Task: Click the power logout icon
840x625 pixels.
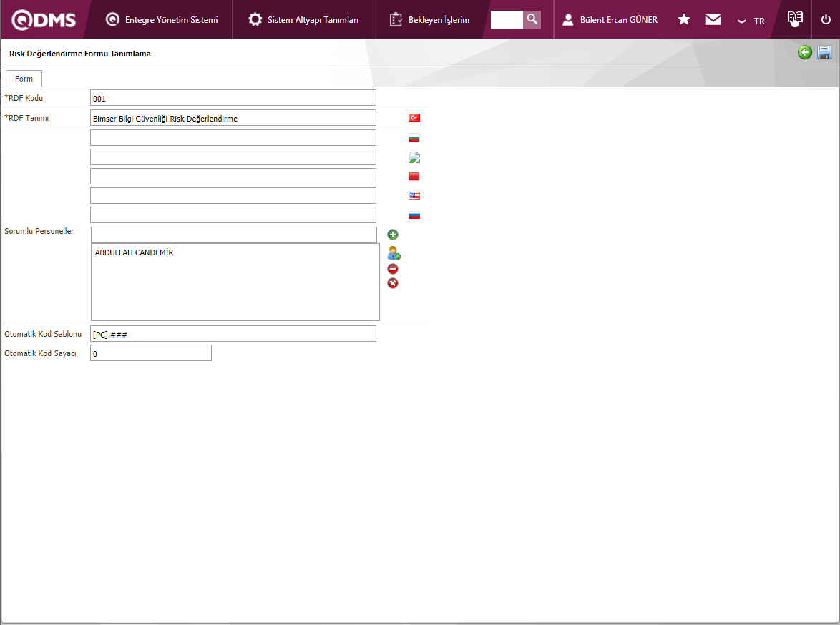Action: [826, 19]
